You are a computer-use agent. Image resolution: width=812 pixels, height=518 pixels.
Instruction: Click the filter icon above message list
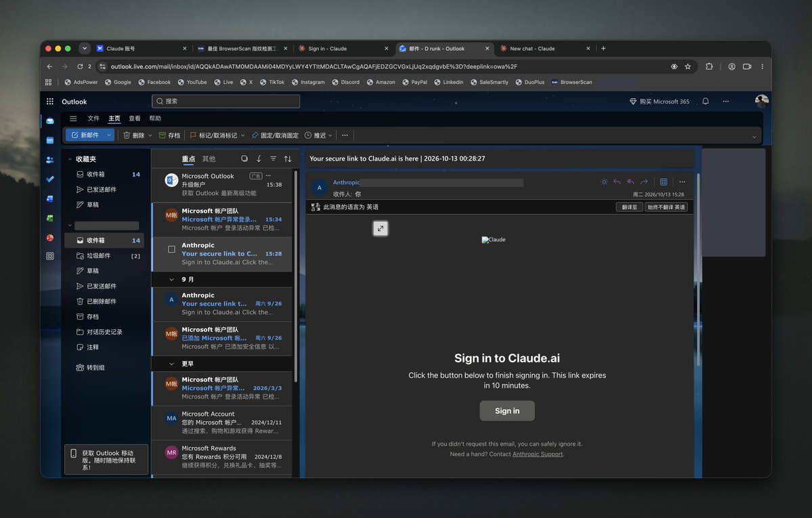pyautogui.click(x=273, y=158)
